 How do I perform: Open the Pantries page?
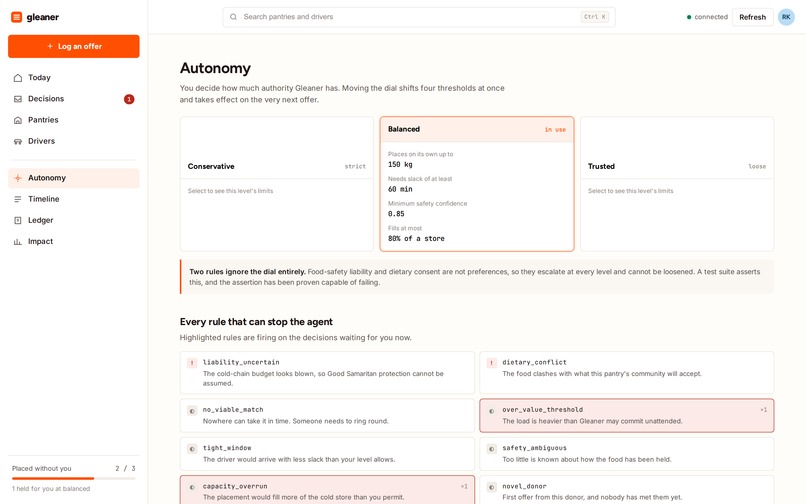tap(74, 120)
